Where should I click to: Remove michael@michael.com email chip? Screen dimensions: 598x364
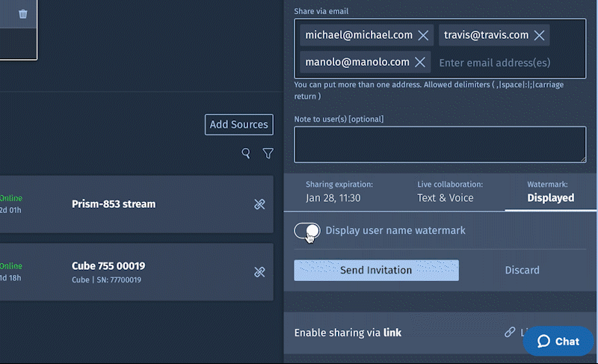[423, 35]
